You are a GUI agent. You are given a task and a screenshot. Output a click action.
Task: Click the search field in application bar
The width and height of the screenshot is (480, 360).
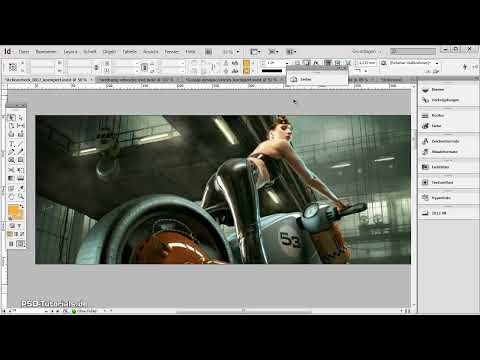coord(413,51)
